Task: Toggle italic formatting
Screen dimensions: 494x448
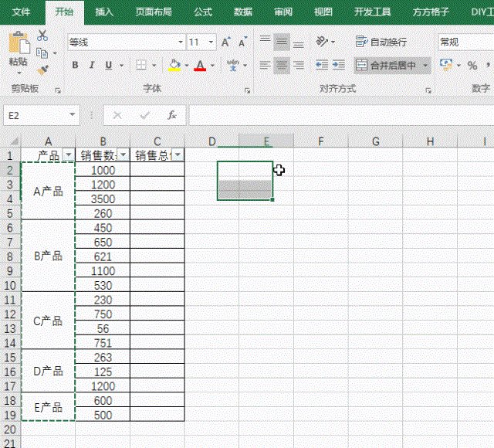Action: tap(92, 66)
